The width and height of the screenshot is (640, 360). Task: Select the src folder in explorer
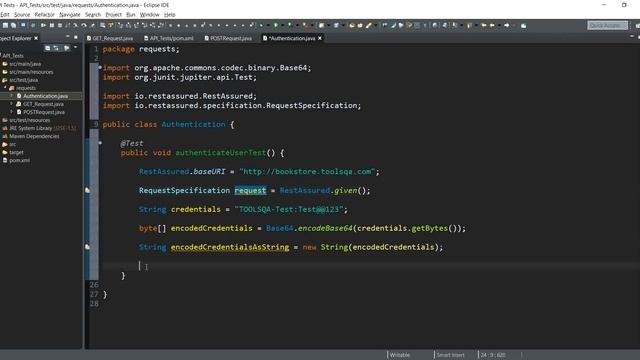12,144
